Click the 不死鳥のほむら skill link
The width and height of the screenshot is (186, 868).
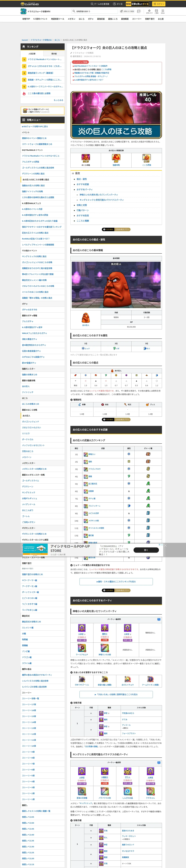tap(128, 713)
